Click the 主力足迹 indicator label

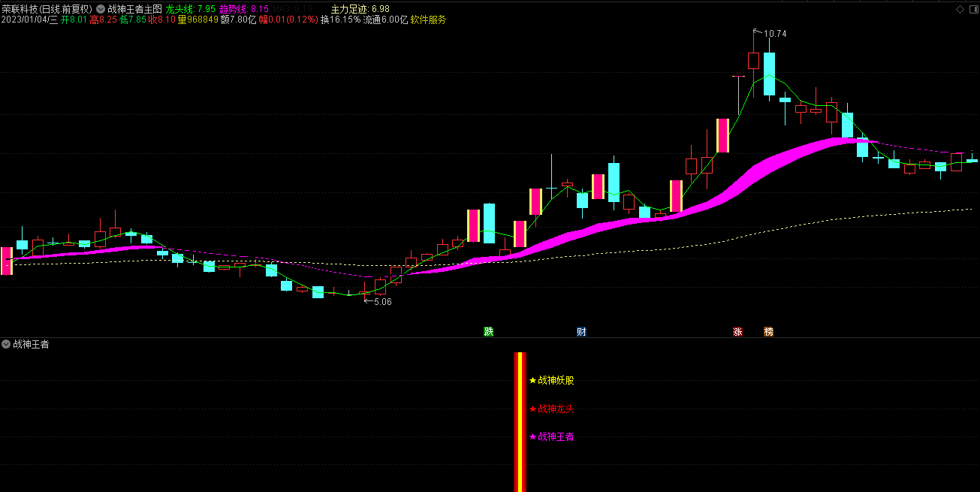[349, 9]
